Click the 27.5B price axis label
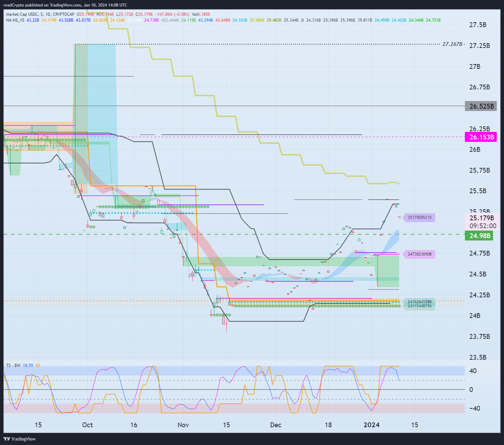504x445 pixels. coord(478,25)
